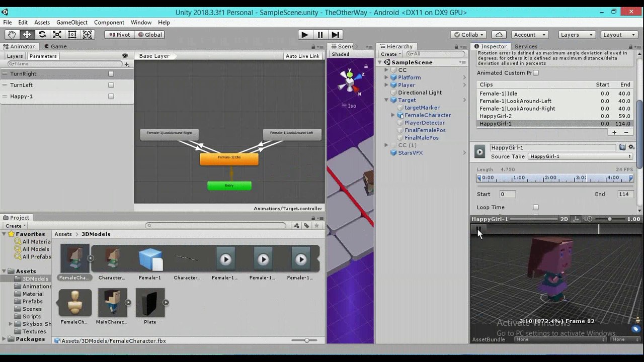Select the Move tool in the toolbar
This screenshot has width=644, height=362.
[27, 35]
